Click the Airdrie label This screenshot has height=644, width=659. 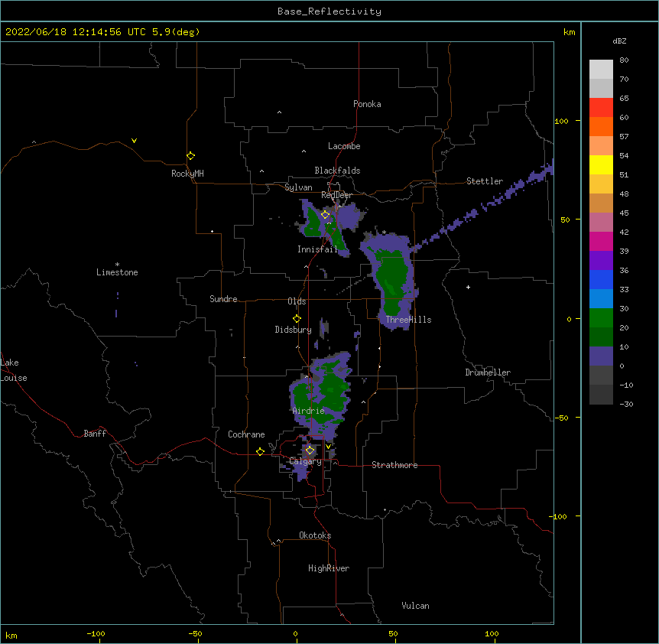308,411
